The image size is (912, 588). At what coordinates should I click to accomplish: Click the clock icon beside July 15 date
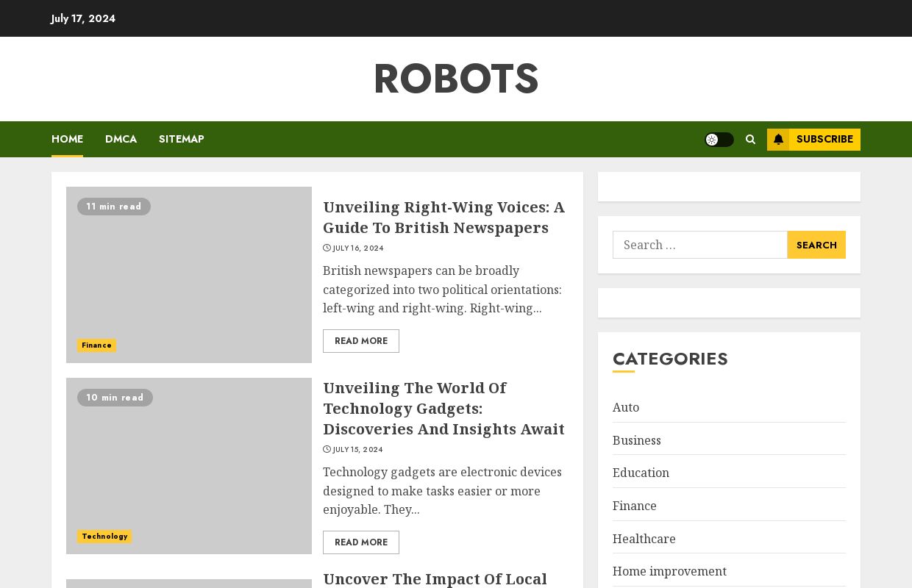[x=327, y=449]
